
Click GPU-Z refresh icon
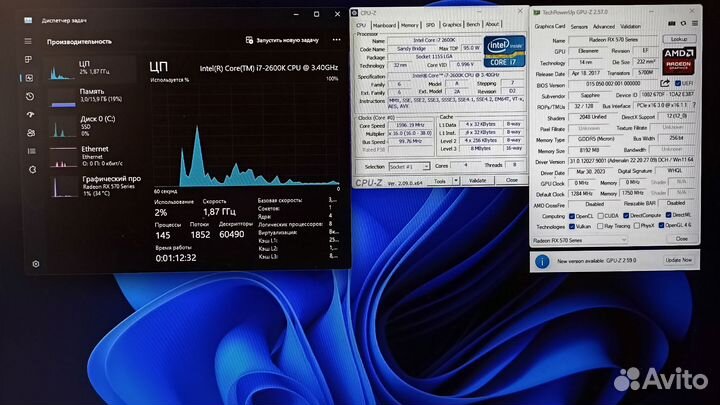tap(683, 23)
